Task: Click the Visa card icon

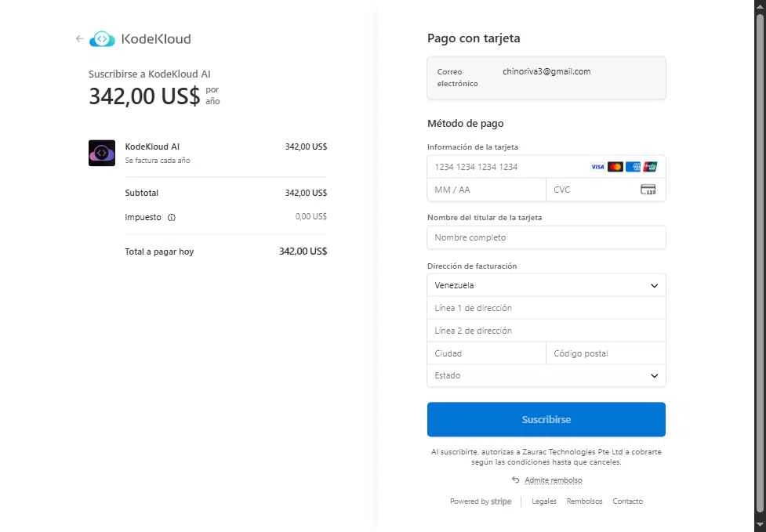Action: pyautogui.click(x=597, y=167)
